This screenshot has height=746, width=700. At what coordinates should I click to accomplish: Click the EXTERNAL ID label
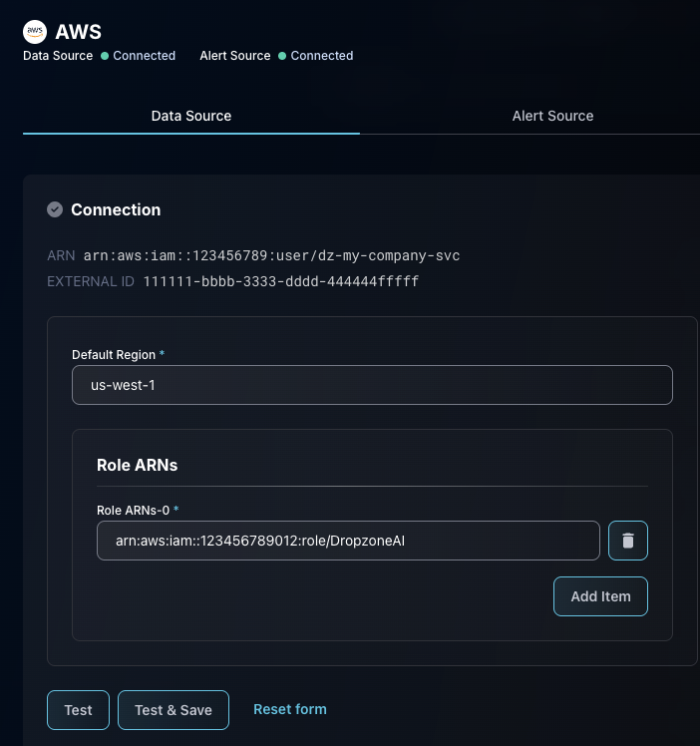(91, 281)
